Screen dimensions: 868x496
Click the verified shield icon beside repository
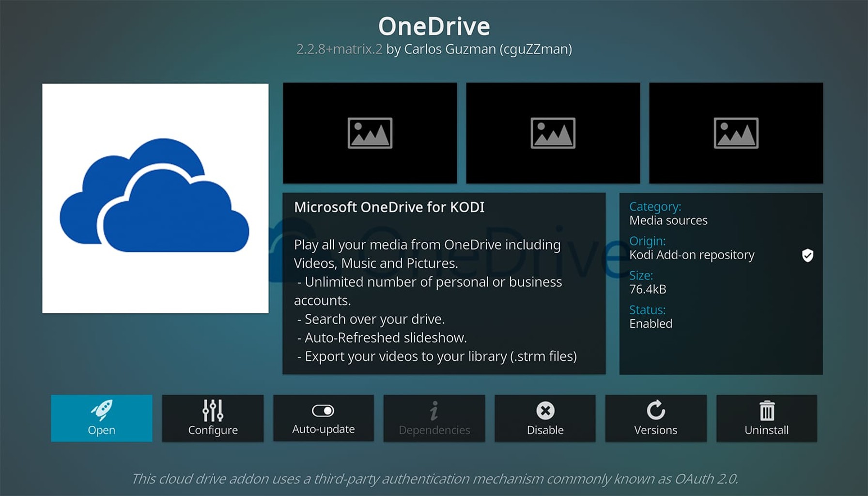(807, 255)
